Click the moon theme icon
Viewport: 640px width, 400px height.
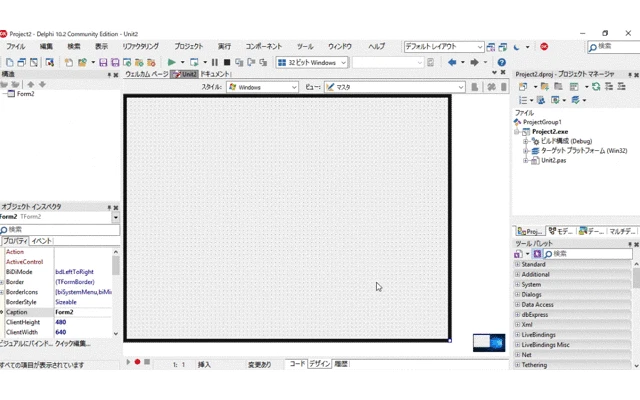point(516,47)
